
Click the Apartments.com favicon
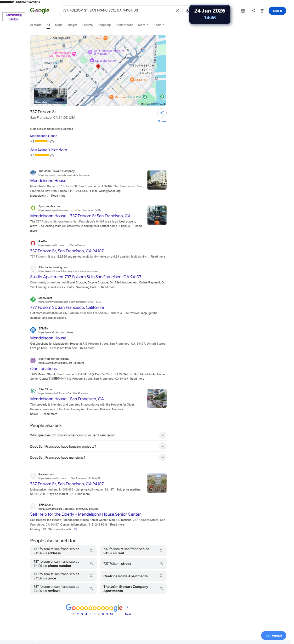click(33, 208)
